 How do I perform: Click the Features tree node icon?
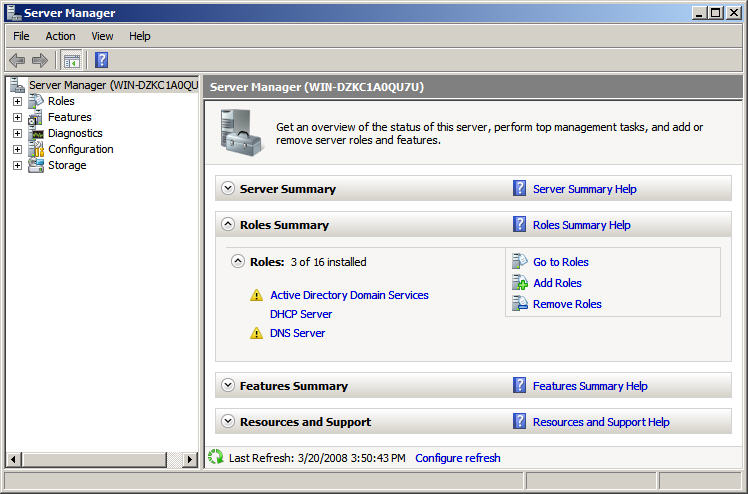click(x=36, y=117)
